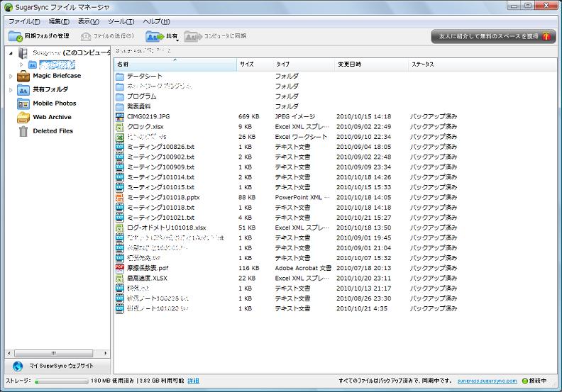Click the date 2010/10/21 4:35
562x392 pixels.
362,308
